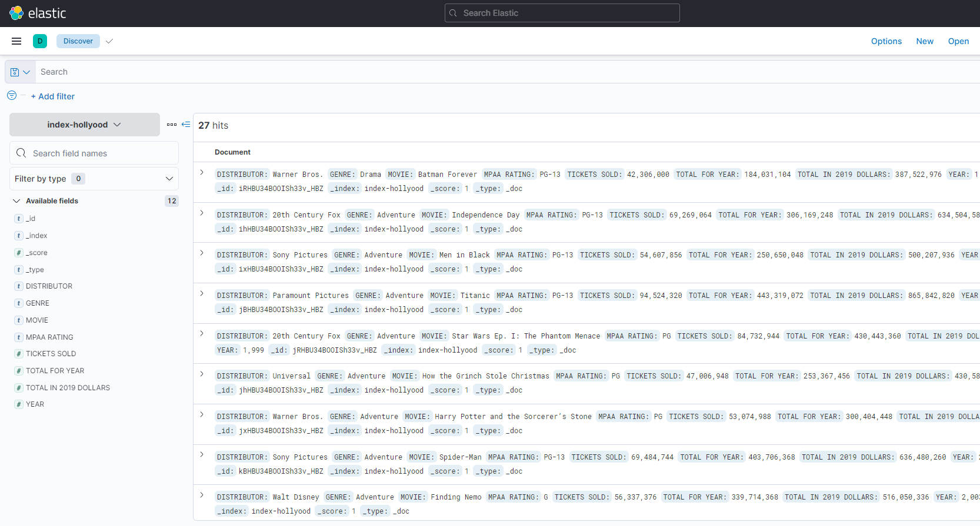Expand the Star Wars Phantom Menace row
The height and width of the screenshot is (526, 980).
click(202, 333)
